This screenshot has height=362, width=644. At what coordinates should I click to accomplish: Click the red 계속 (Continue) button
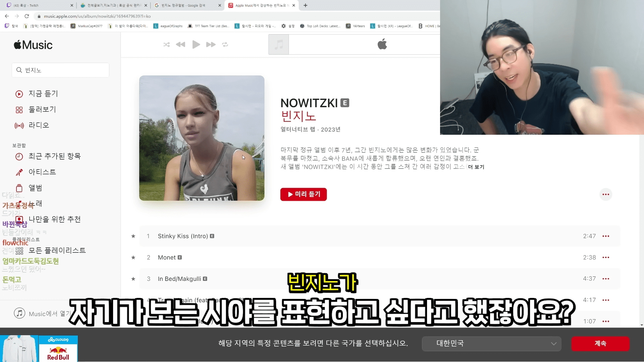600,344
